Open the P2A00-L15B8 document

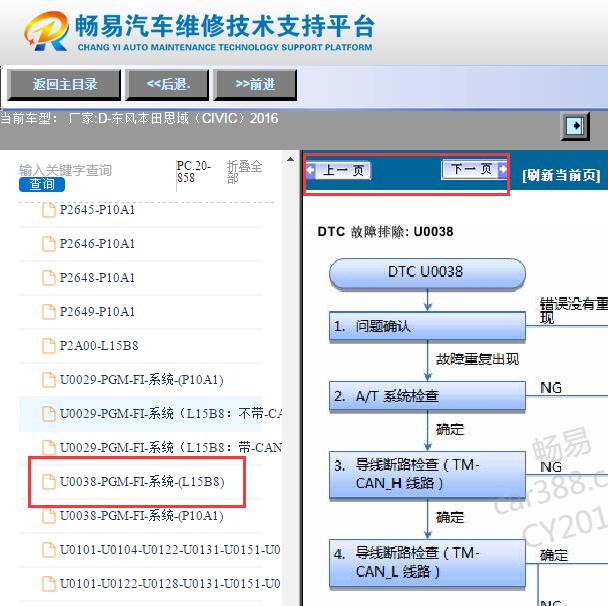pos(99,346)
